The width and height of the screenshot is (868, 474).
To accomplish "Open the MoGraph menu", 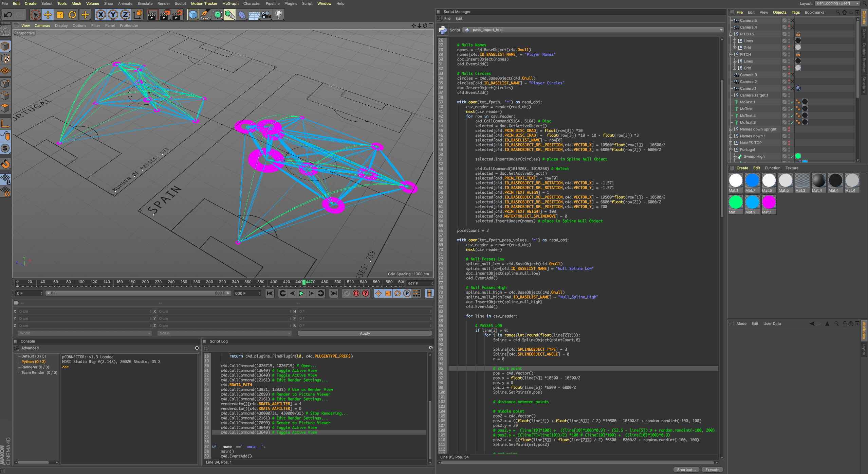I will click(230, 3).
